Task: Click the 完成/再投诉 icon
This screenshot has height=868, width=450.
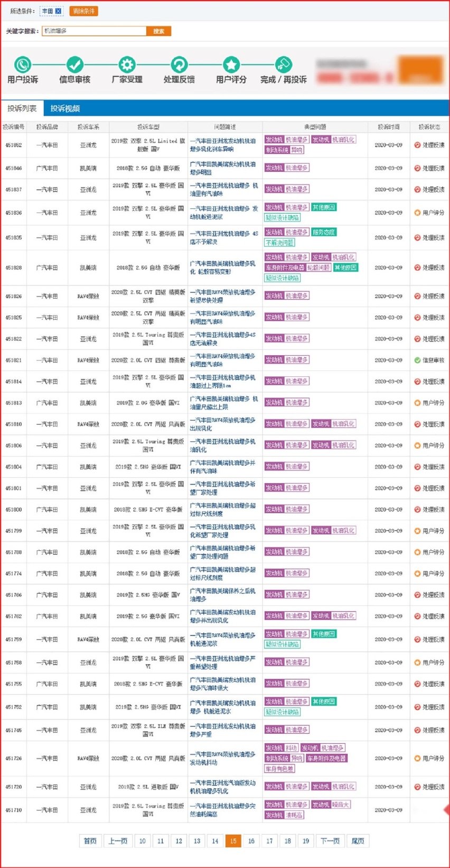Action: (283, 64)
